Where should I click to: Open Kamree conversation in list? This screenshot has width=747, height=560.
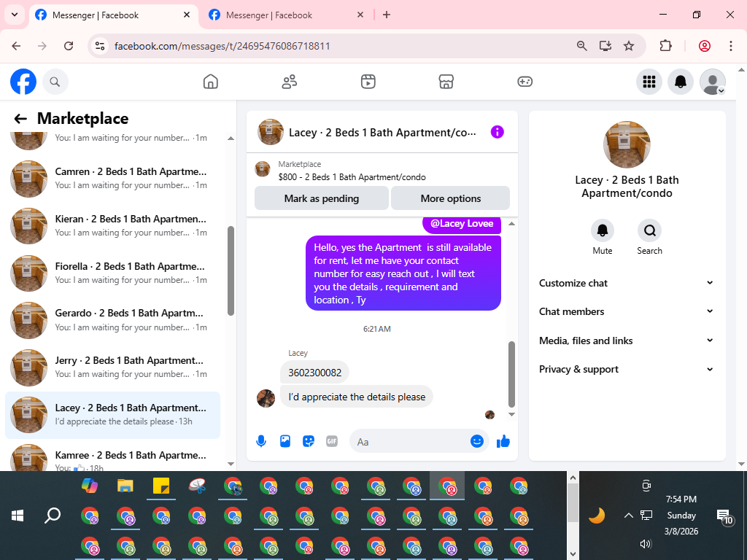pyautogui.click(x=113, y=458)
